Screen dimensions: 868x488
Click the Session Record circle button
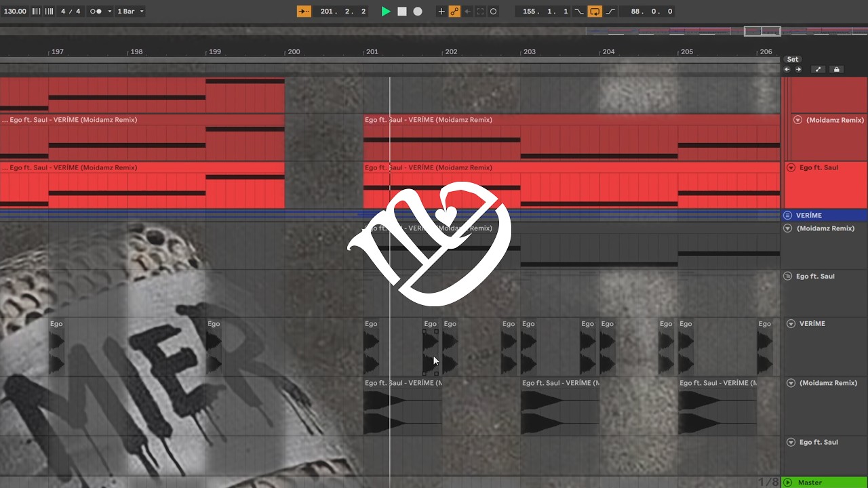point(493,12)
